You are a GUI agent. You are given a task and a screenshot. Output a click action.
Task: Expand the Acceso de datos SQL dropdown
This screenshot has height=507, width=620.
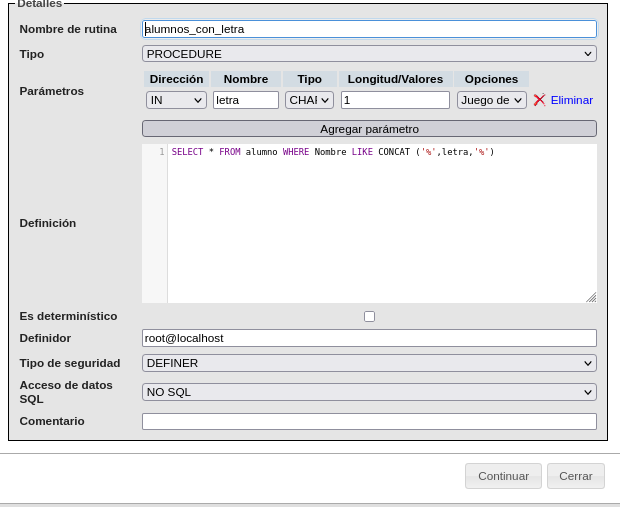[369, 392]
